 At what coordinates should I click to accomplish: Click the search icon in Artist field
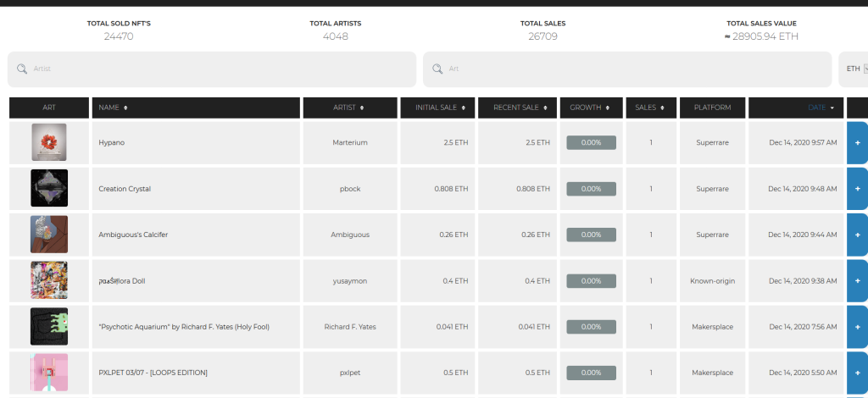[x=22, y=69]
